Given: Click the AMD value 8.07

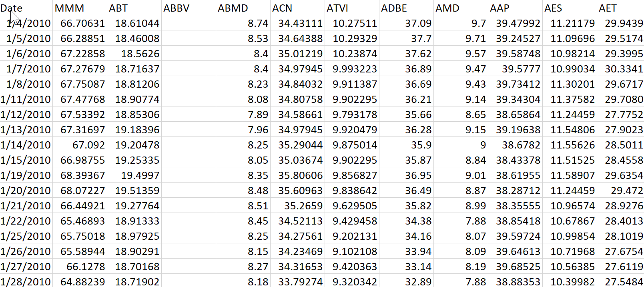Looking at the screenshot, I should (461, 236).
